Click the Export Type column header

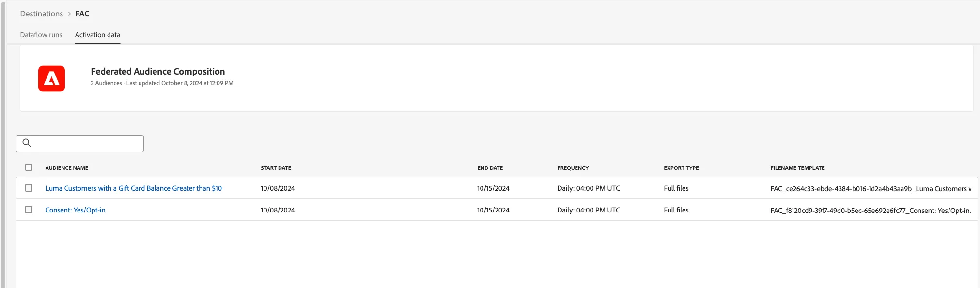coord(682,168)
